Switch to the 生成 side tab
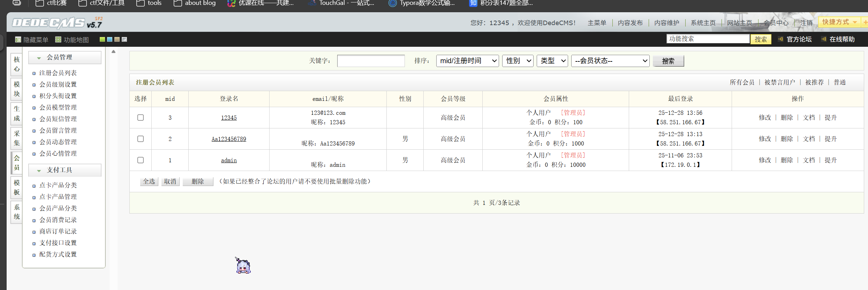 point(17,114)
